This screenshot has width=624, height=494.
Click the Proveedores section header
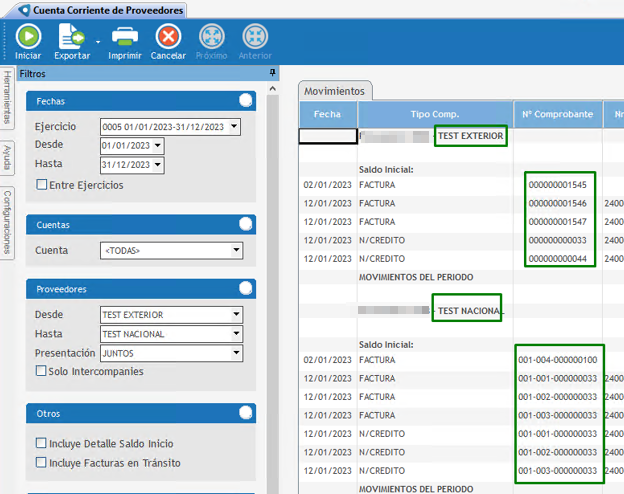pos(141,289)
